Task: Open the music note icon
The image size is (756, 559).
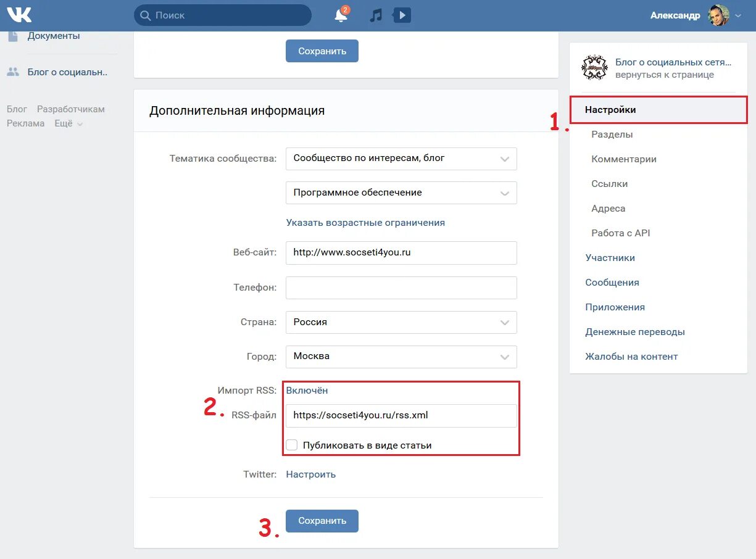Action: click(376, 15)
